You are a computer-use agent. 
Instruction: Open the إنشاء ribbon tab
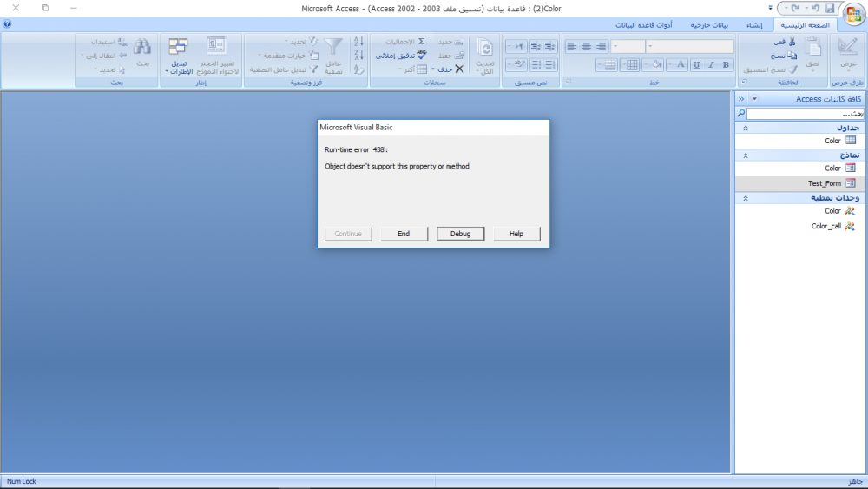754,25
